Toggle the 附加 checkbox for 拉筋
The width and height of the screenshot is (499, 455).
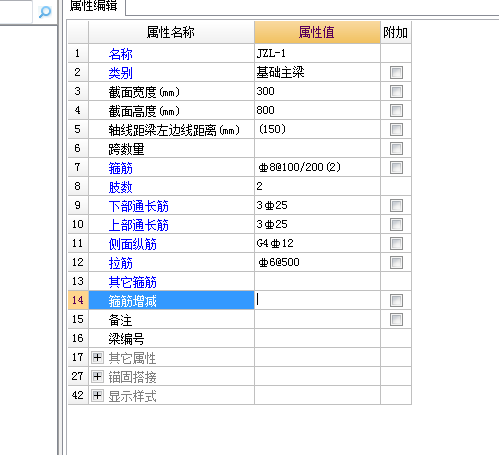(x=396, y=262)
